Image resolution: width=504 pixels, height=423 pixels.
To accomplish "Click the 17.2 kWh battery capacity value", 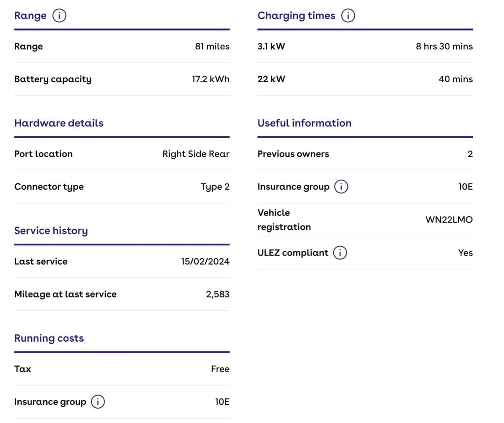I will (x=211, y=79).
